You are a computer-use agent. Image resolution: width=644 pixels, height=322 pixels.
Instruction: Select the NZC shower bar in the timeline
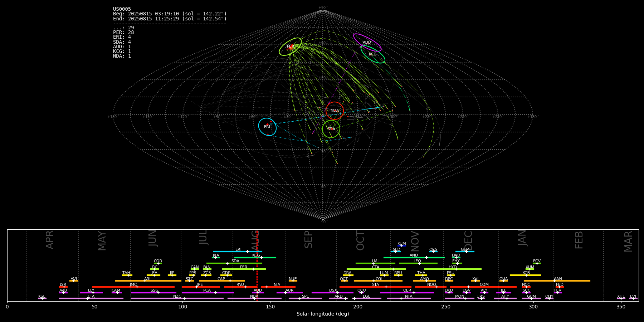(177, 298)
